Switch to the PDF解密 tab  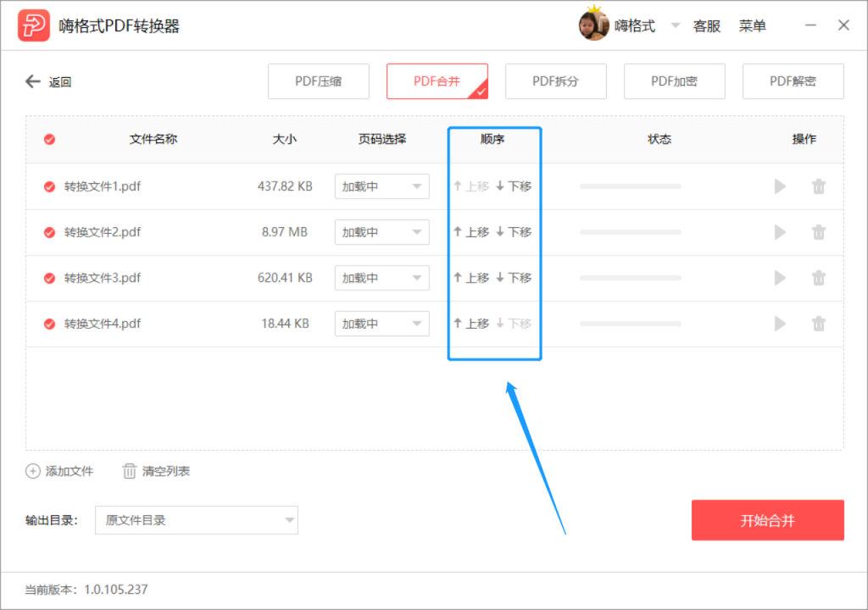[x=793, y=81]
